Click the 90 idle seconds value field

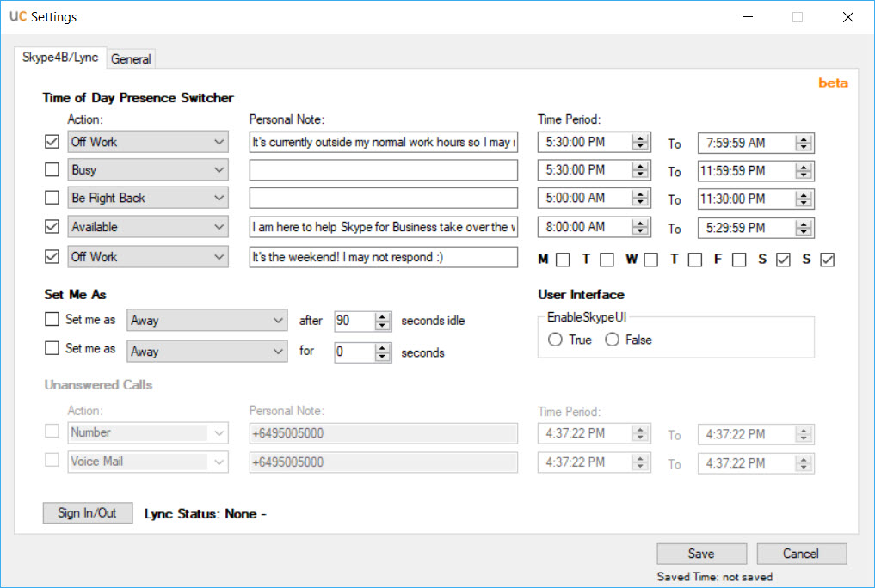[x=355, y=321]
